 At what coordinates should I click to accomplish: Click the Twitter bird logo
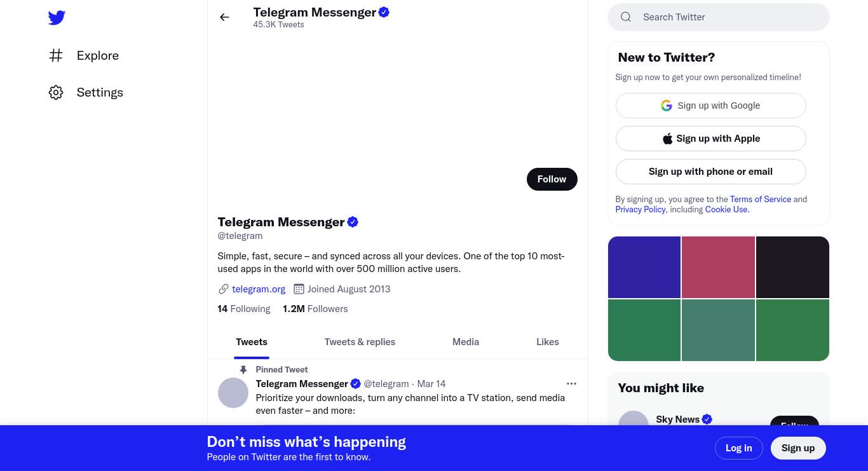tap(57, 18)
